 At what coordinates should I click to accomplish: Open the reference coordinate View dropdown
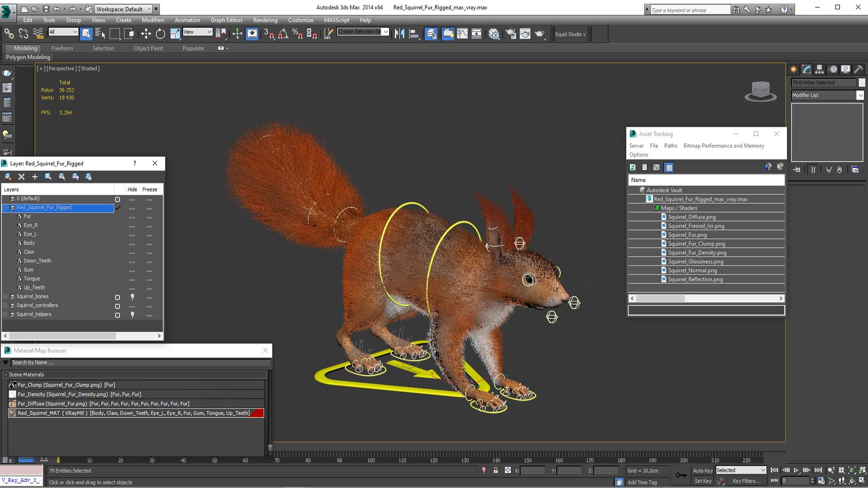(x=198, y=32)
